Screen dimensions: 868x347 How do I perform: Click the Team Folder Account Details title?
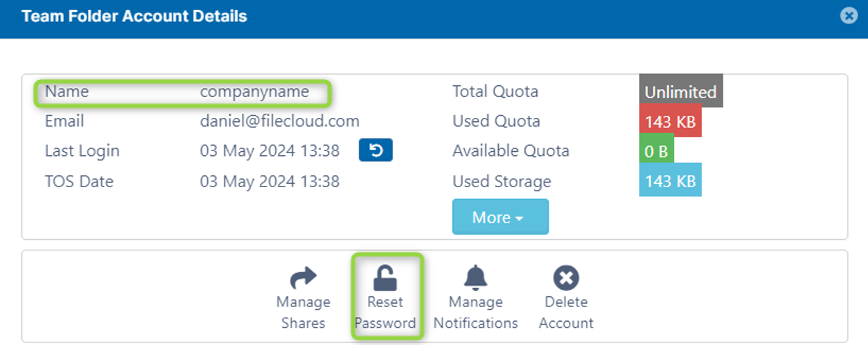point(134,16)
